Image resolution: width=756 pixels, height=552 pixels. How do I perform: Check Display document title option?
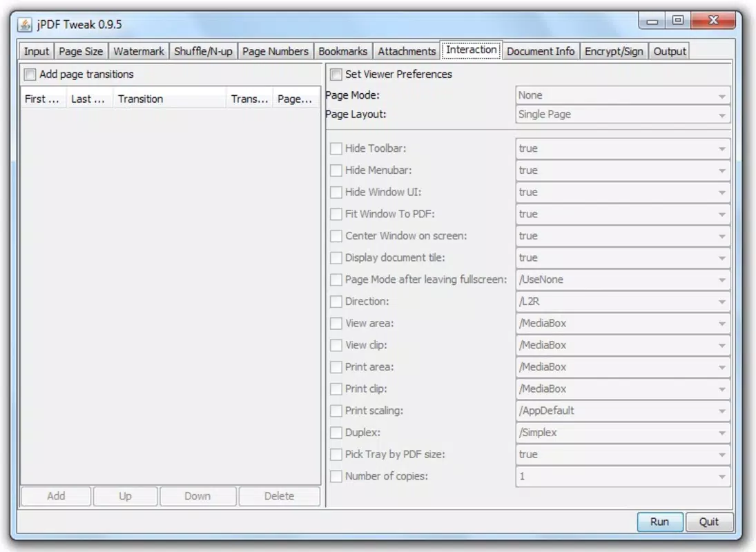point(336,257)
